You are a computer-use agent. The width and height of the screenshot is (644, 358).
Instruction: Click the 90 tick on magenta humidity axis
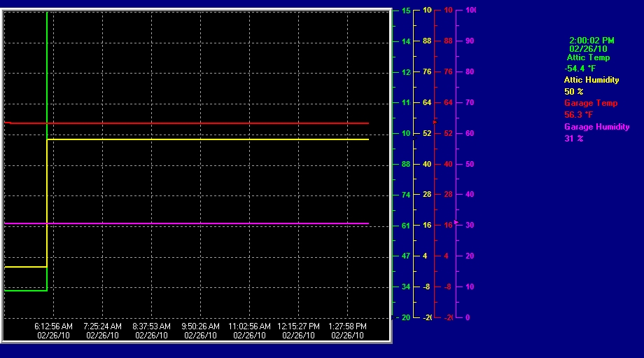pyautogui.click(x=469, y=41)
